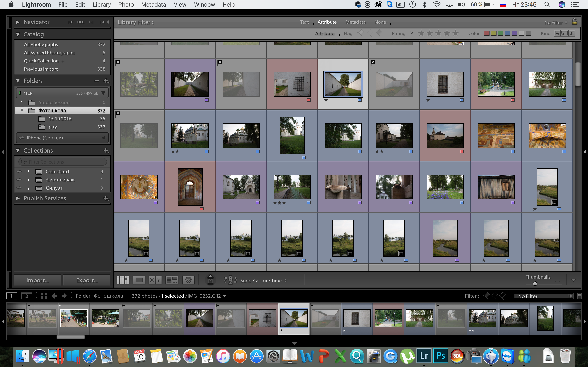Toggle the secondary display button 2
This screenshot has height=367, width=588.
pyautogui.click(x=27, y=296)
